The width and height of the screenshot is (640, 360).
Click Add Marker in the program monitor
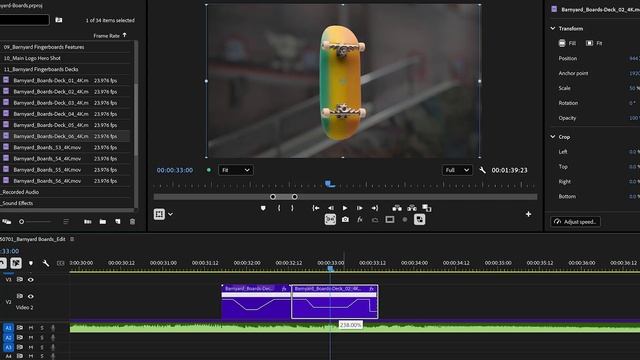click(263, 208)
